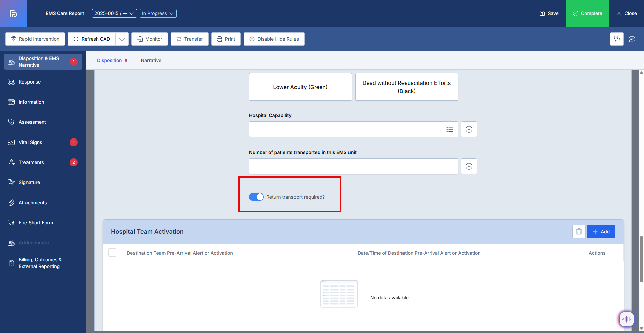Delete Hospital Team Activation entry trash icon

point(579,232)
